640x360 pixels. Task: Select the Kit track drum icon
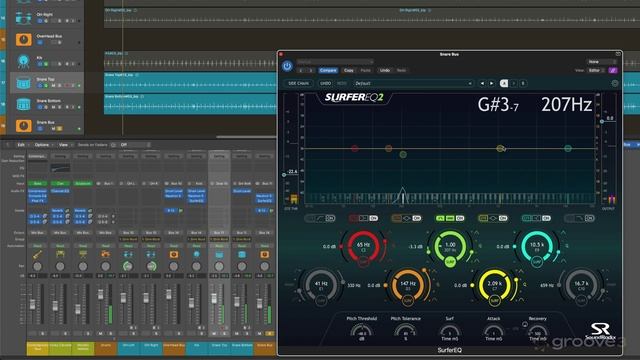click(x=23, y=61)
